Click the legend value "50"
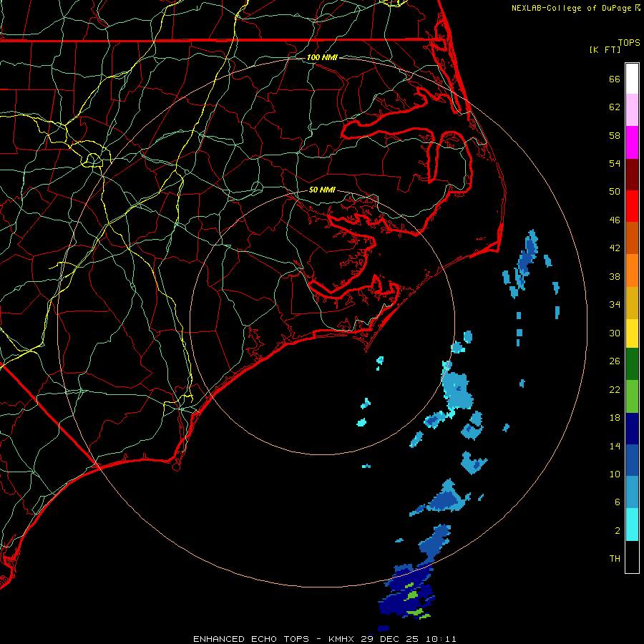 (x=615, y=192)
